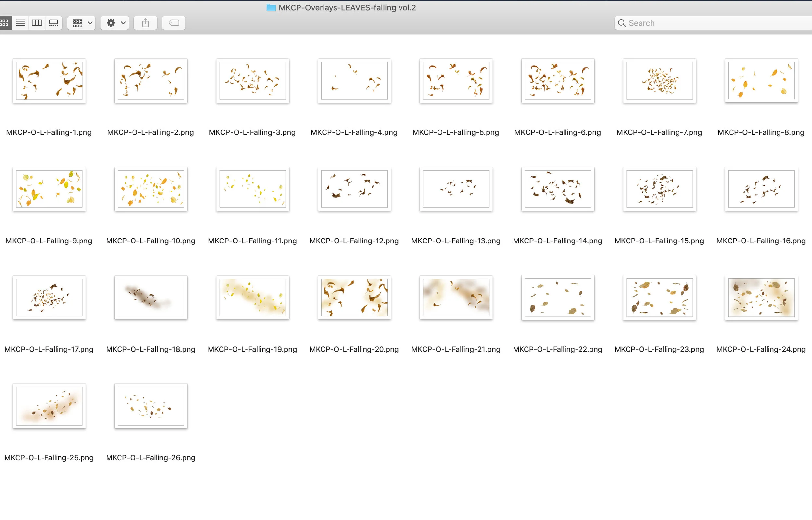The width and height of the screenshot is (812, 520).
Task: Click the Edit Tags button
Action: click(x=174, y=23)
